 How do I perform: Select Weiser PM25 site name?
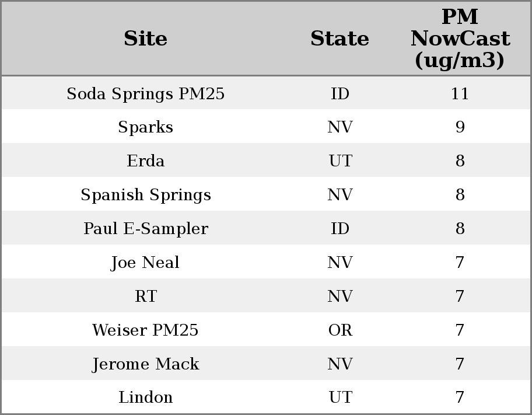(145, 330)
